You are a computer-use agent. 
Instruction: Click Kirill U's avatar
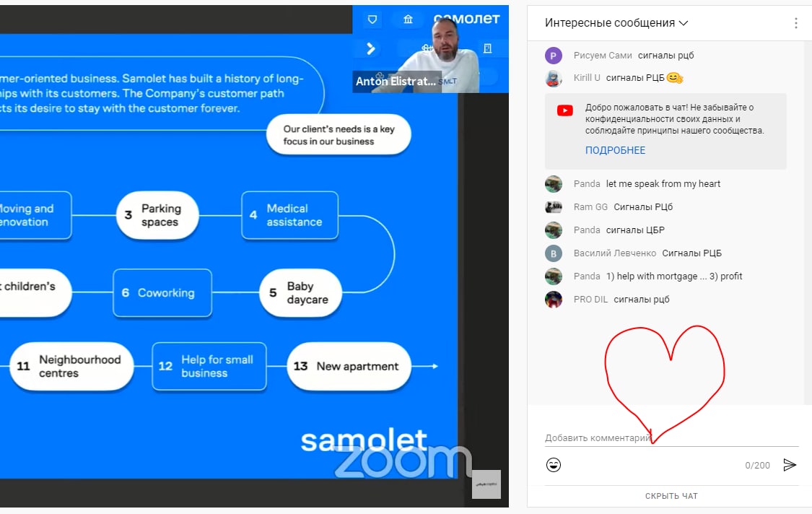[x=554, y=78]
